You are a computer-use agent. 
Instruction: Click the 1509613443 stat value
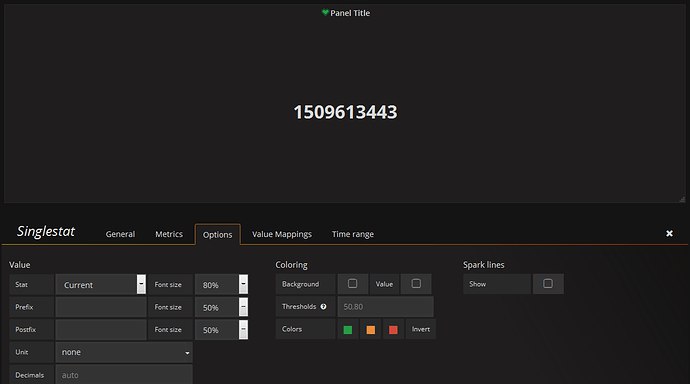click(x=345, y=112)
